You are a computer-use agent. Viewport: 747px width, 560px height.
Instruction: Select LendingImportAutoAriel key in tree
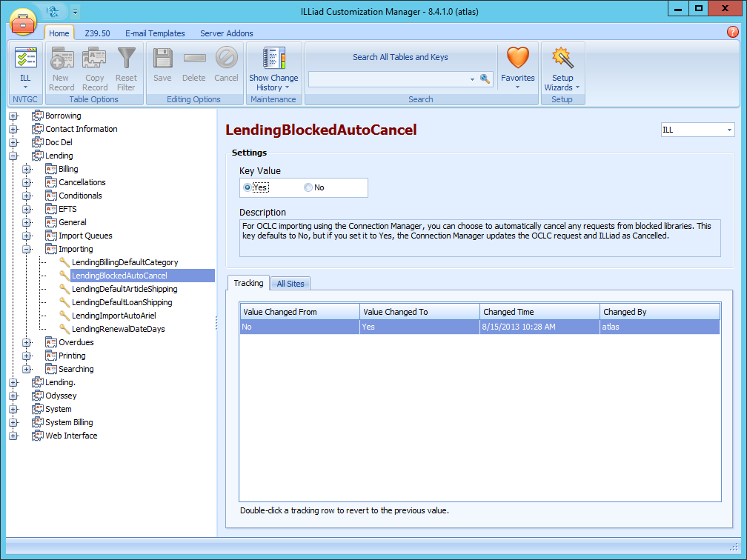point(113,316)
